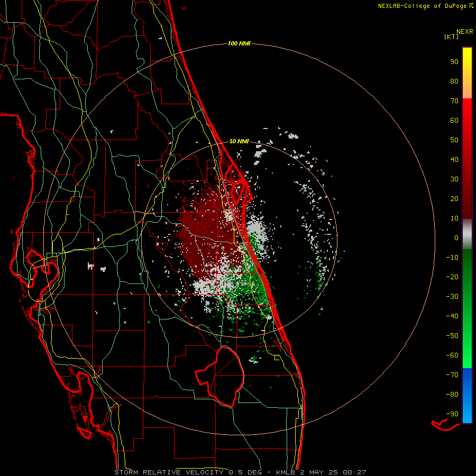Click the 60 knot scale value
The width and height of the screenshot is (476, 476).
(x=454, y=120)
